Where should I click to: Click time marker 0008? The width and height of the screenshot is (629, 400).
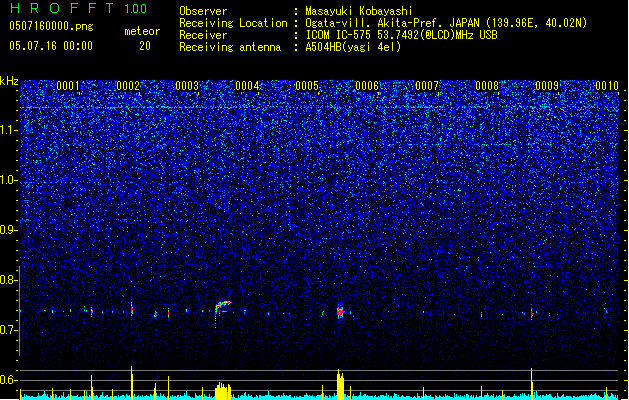[487, 85]
